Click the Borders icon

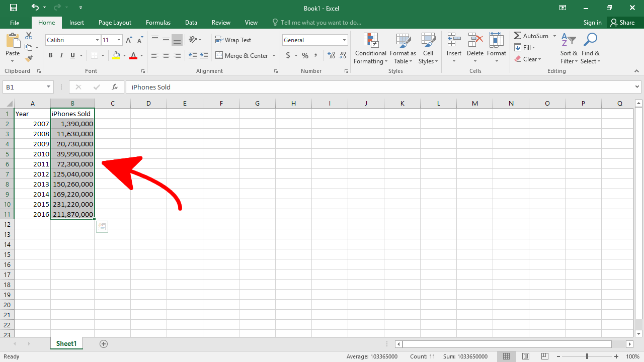pyautogui.click(x=94, y=55)
